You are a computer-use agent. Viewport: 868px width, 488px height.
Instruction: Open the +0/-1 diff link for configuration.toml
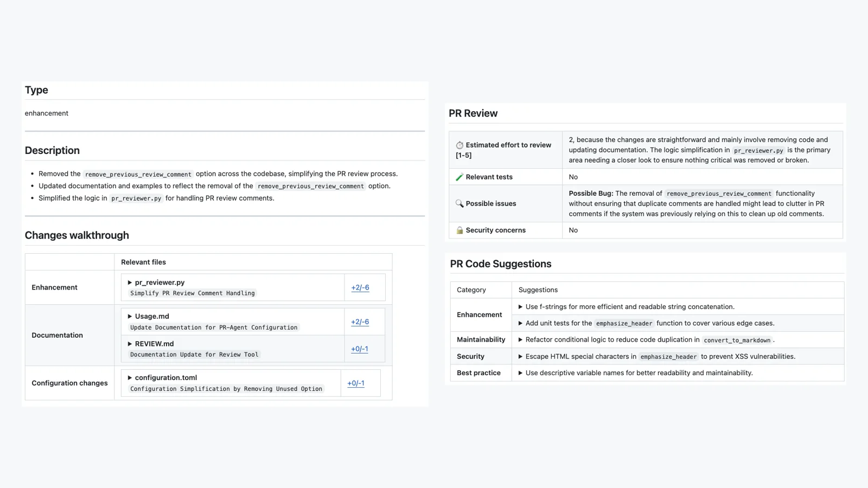(356, 383)
